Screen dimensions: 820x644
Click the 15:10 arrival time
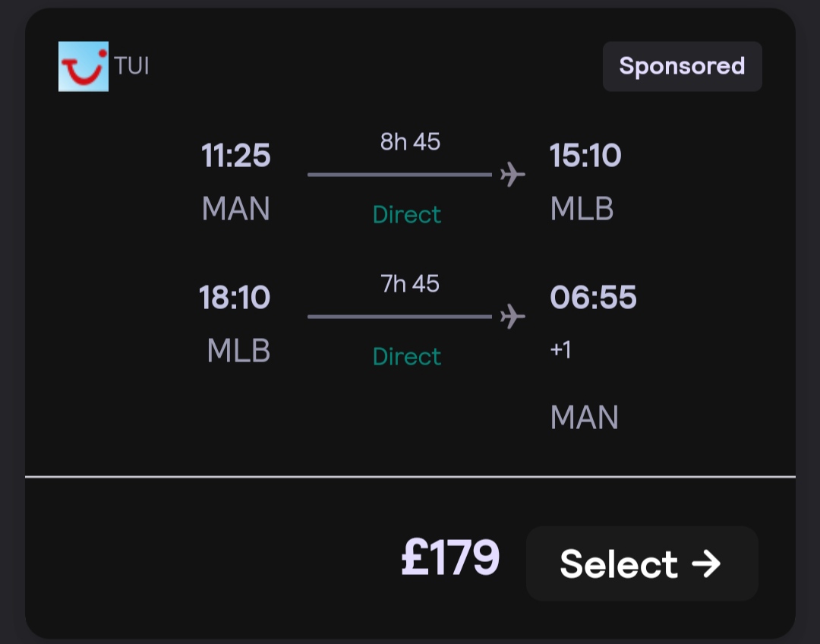coord(585,156)
